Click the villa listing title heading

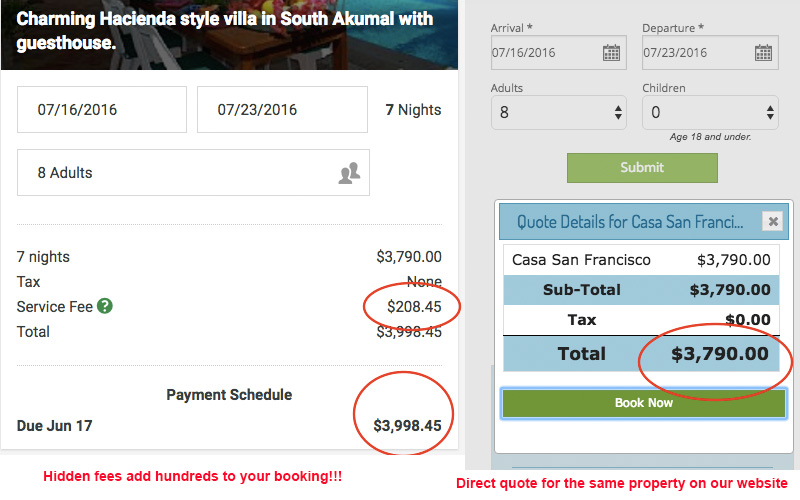225,30
